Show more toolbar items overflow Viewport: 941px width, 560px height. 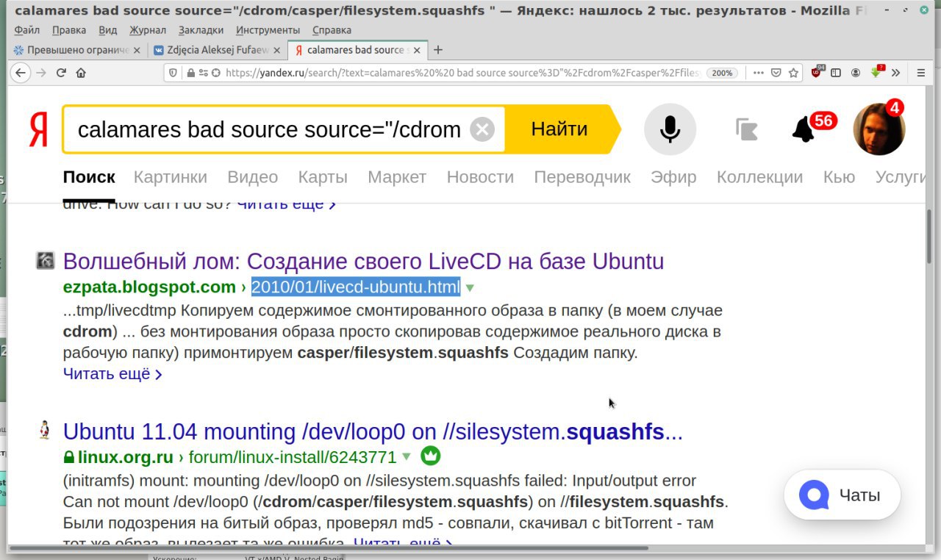pyautogui.click(x=895, y=73)
